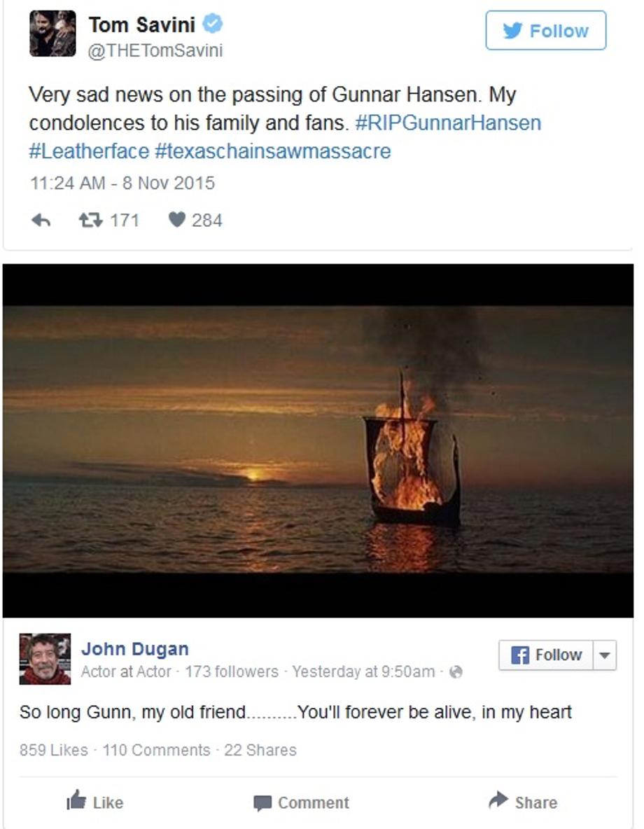Screen dimensions: 644x829
Task: Click the Facebook Like thumbs-up icon
Action: [76, 800]
